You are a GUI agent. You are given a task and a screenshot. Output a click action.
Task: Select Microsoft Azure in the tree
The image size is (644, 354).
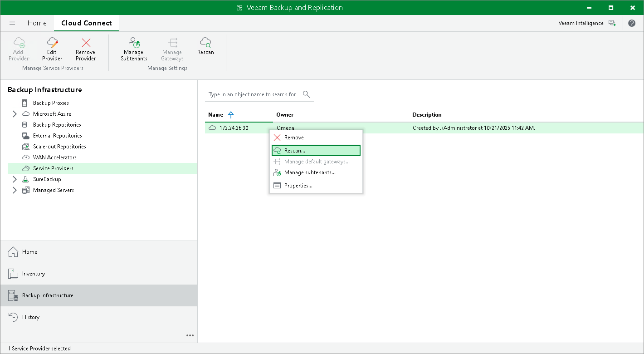52,114
